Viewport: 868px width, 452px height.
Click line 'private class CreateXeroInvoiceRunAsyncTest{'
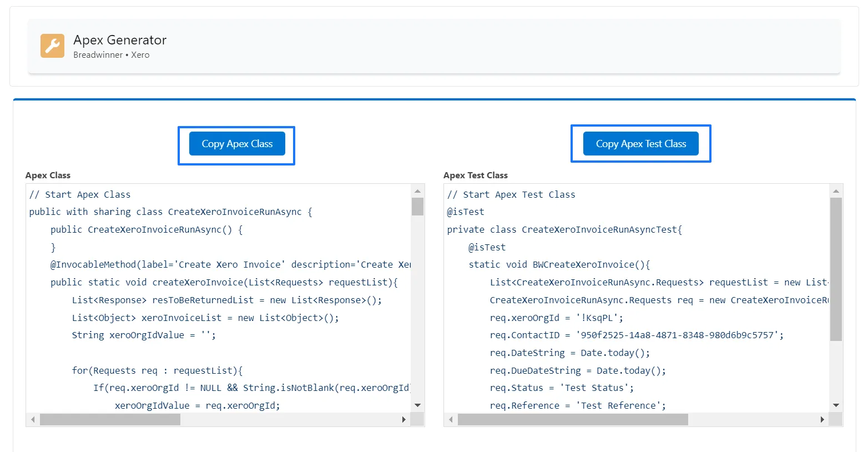pos(564,230)
